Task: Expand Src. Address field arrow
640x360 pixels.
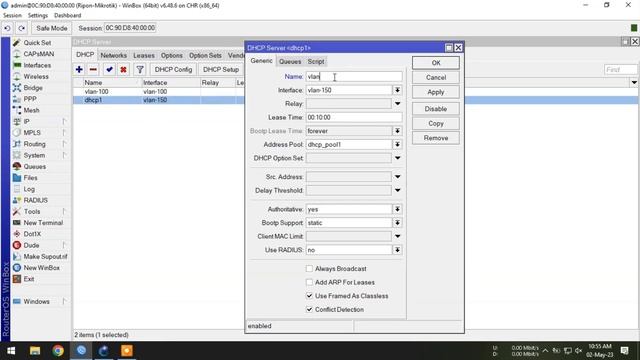Action: click(x=397, y=177)
